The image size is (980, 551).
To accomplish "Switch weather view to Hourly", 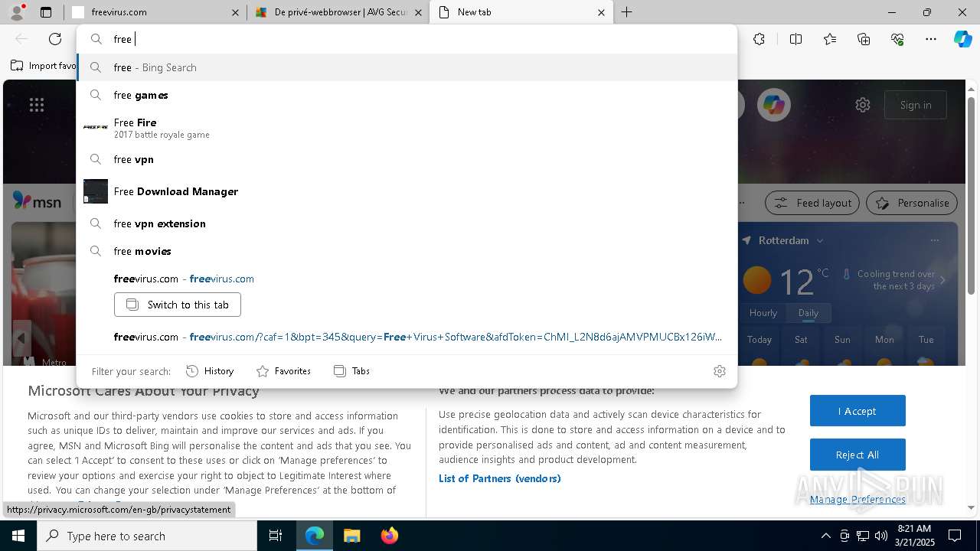I will pyautogui.click(x=763, y=313).
